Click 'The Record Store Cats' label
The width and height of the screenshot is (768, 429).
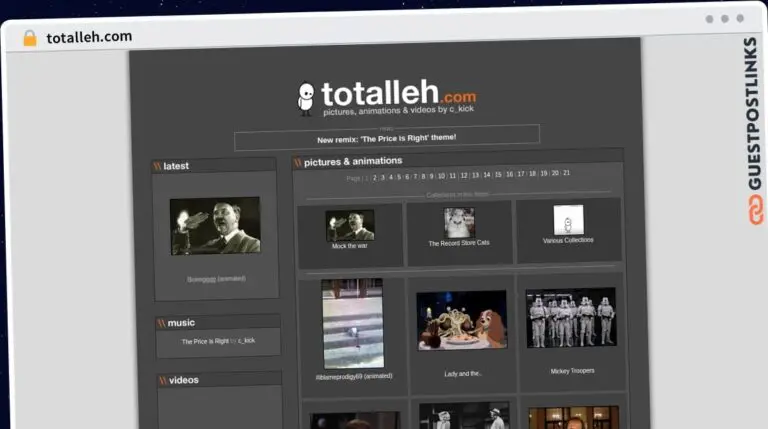pos(459,243)
